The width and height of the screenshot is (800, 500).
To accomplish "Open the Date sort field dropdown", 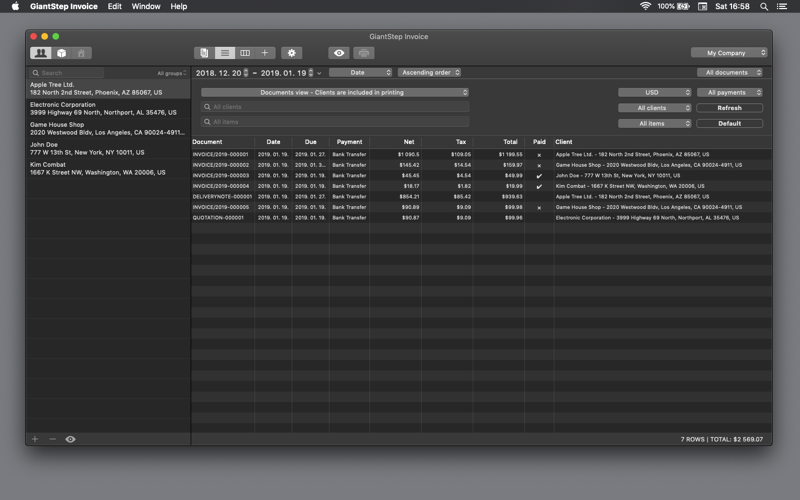I will 360,72.
